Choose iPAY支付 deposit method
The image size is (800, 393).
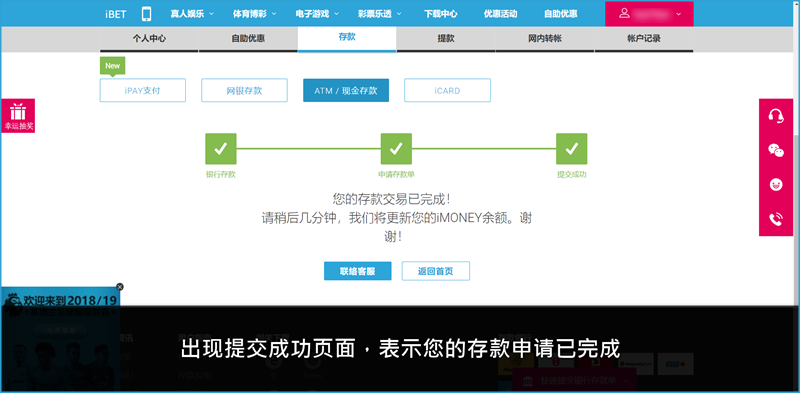click(x=142, y=90)
